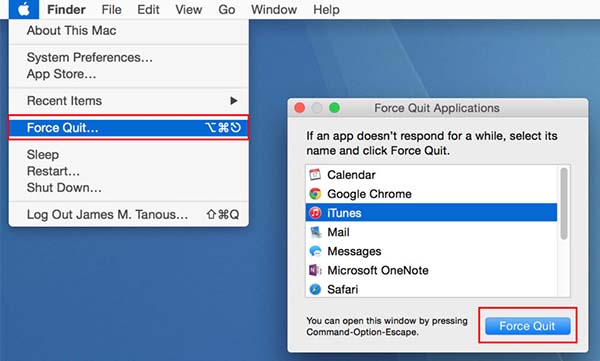The height and width of the screenshot is (361, 600).
Task: Click the blue Force Quit button
Action: click(528, 326)
